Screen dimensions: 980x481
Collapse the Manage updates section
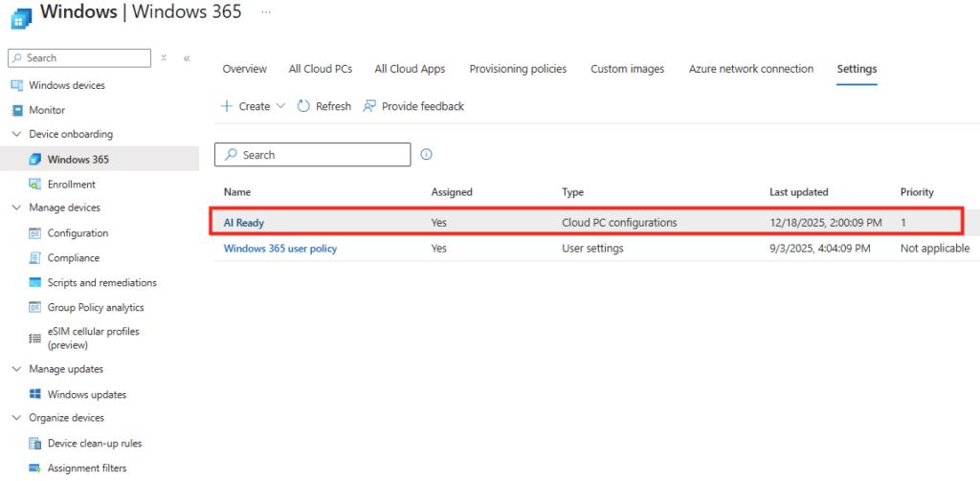pyautogui.click(x=16, y=369)
